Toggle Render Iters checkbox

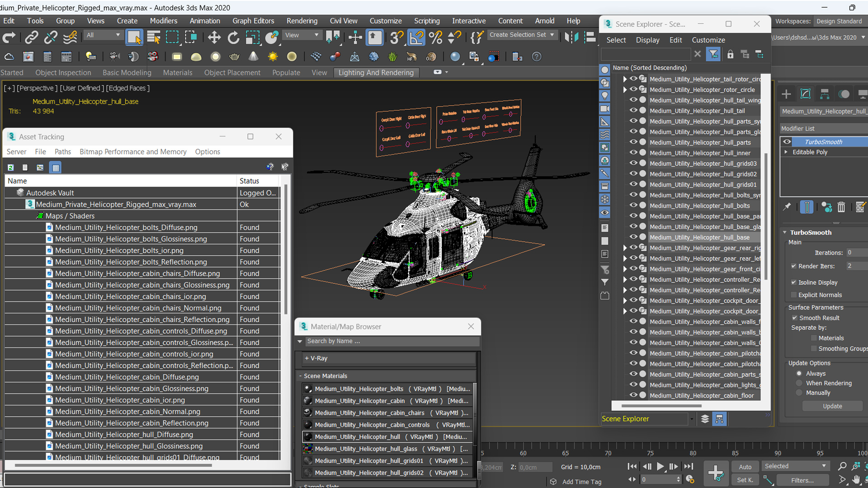pos(793,266)
